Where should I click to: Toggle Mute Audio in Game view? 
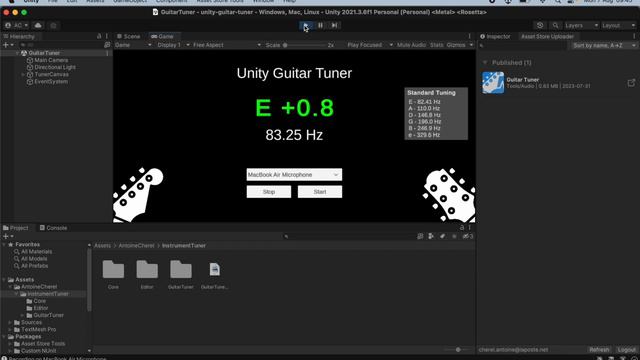(411, 45)
